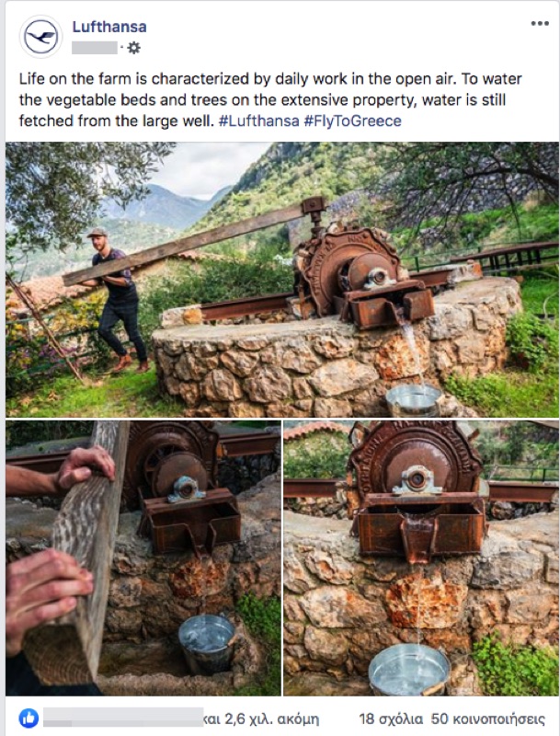View the 18 σχόλια comments
This screenshot has height=736, width=560.
click(x=391, y=719)
